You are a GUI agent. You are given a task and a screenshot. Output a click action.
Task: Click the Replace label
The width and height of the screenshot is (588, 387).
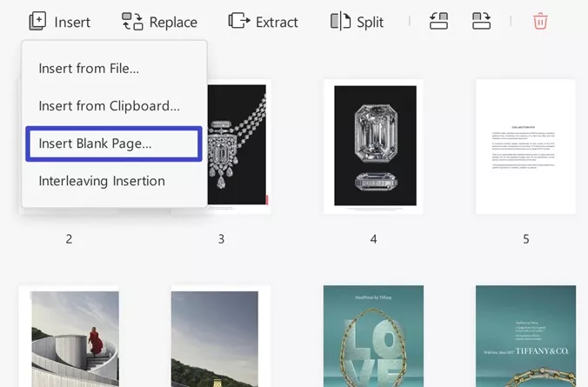pyautogui.click(x=173, y=22)
